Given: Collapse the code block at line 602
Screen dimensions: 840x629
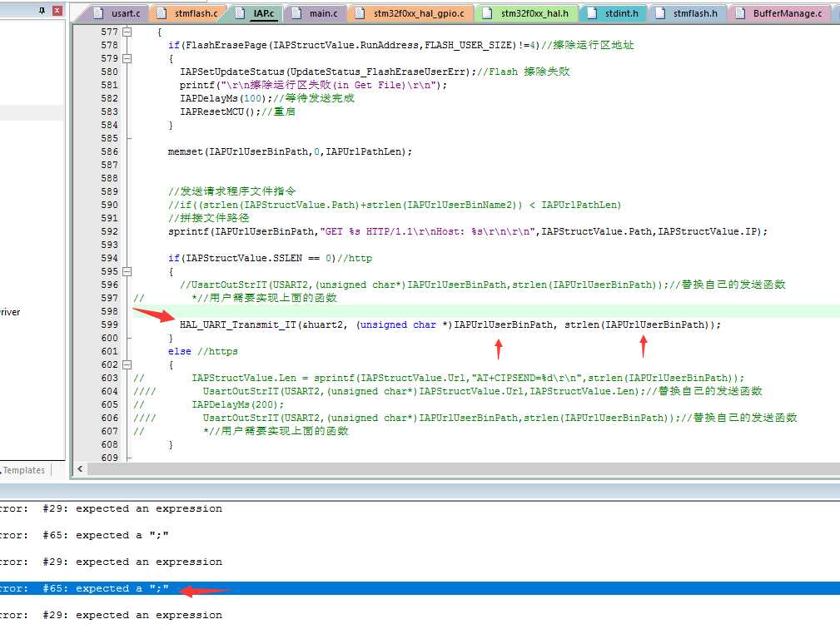Looking at the screenshot, I should point(127,364).
